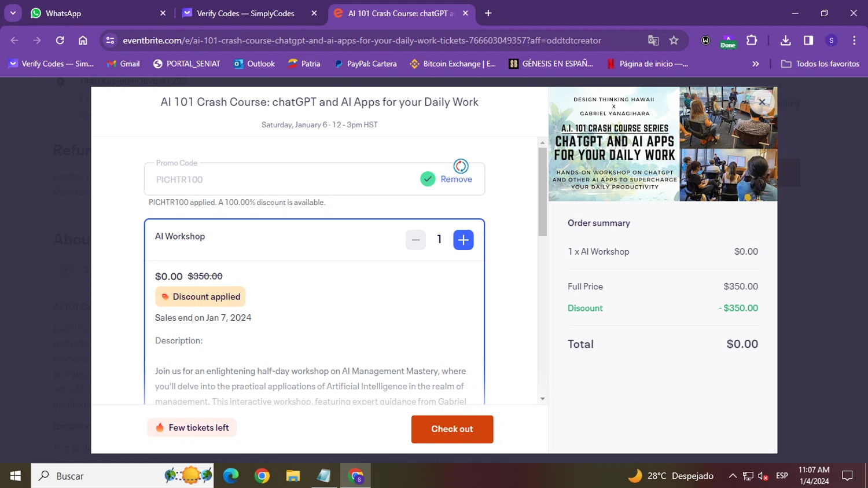
Task: Expand the hidden bookmarks chevron
Action: pyautogui.click(x=755, y=64)
